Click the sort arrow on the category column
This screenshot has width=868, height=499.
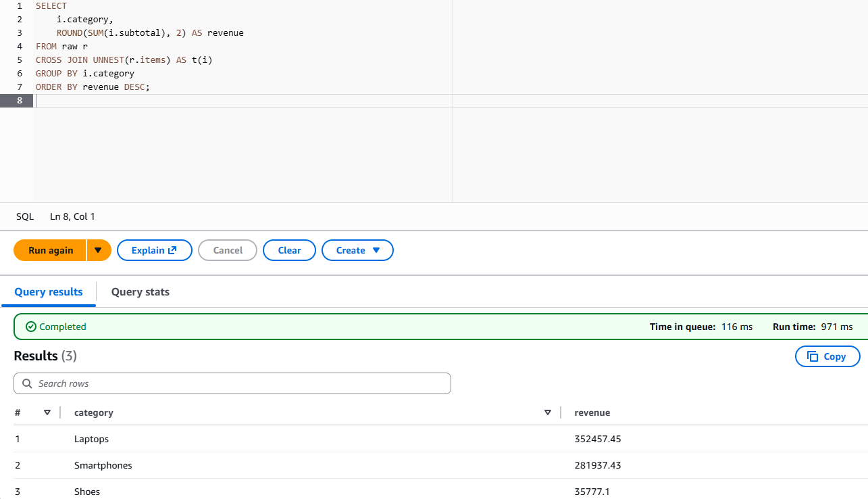click(547, 412)
